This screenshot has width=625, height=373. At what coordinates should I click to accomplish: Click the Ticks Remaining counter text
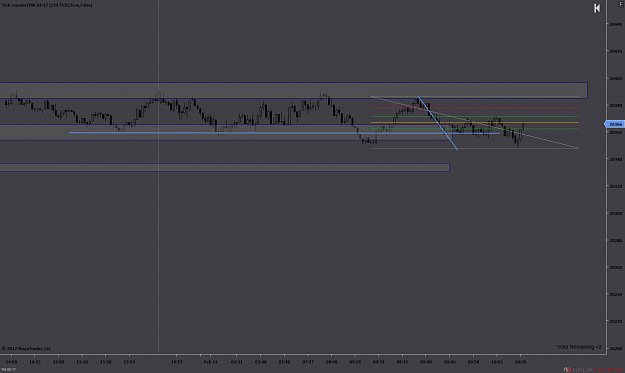(578, 347)
